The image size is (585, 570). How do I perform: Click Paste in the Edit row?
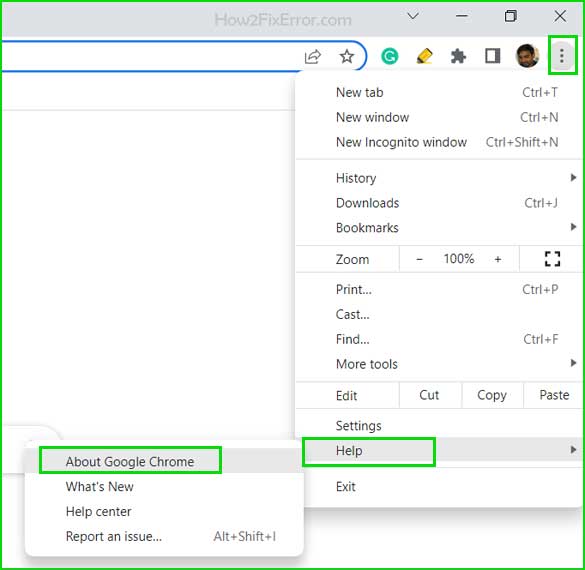click(x=554, y=395)
